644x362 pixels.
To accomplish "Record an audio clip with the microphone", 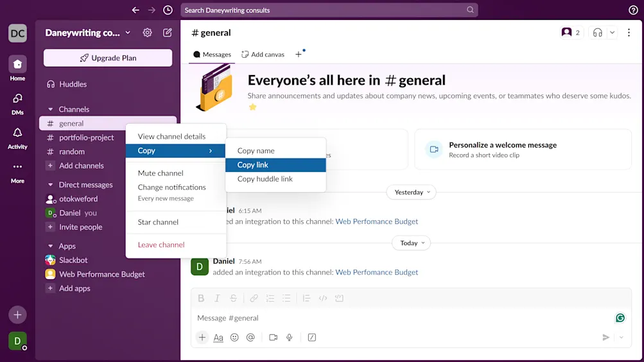I will (x=289, y=338).
